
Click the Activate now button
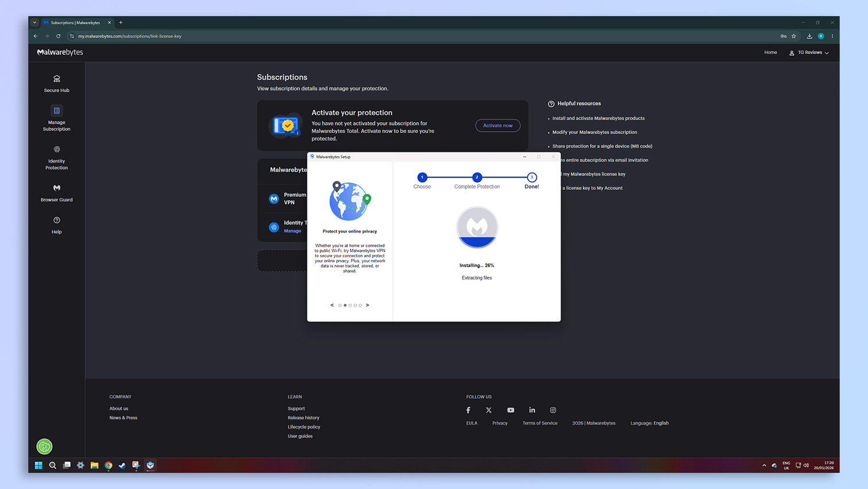coord(498,125)
